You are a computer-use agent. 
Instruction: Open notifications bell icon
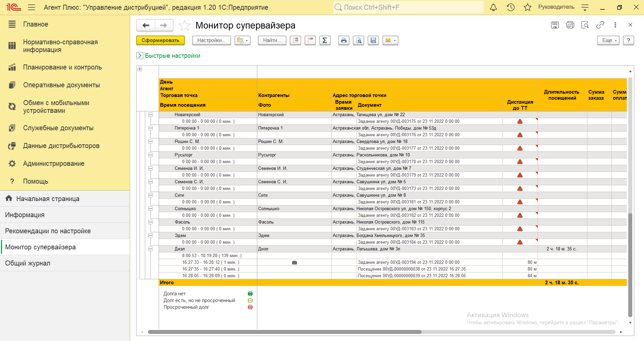click(493, 7)
